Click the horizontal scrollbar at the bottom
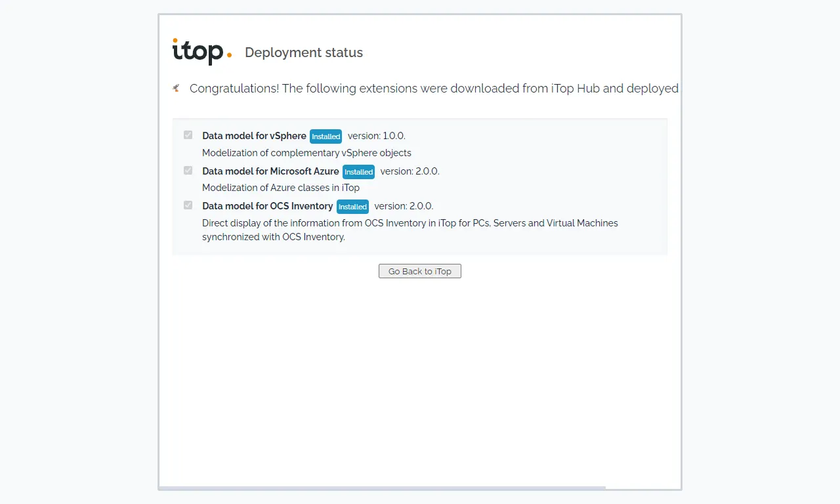840x504 pixels. (382, 488)
